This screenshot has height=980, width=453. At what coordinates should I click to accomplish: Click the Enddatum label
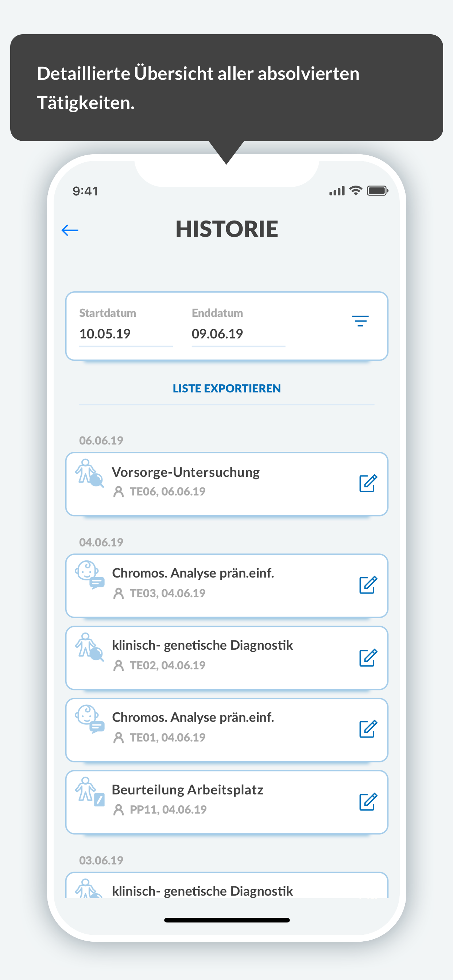click(x=217, y=313)
